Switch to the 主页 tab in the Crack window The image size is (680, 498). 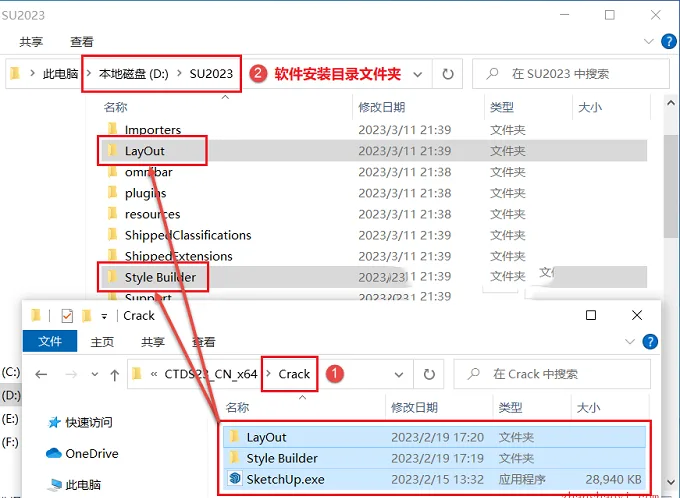tap(102, 342)
